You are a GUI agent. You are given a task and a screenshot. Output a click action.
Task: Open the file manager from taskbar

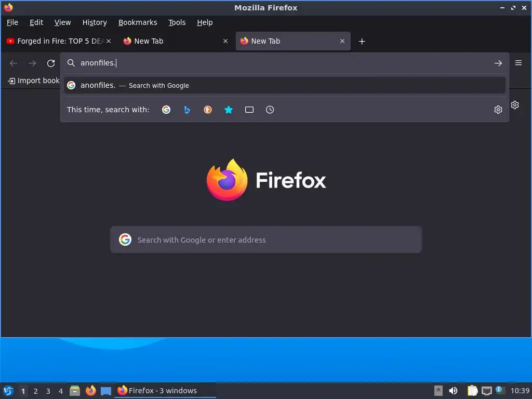pos(75,391)
